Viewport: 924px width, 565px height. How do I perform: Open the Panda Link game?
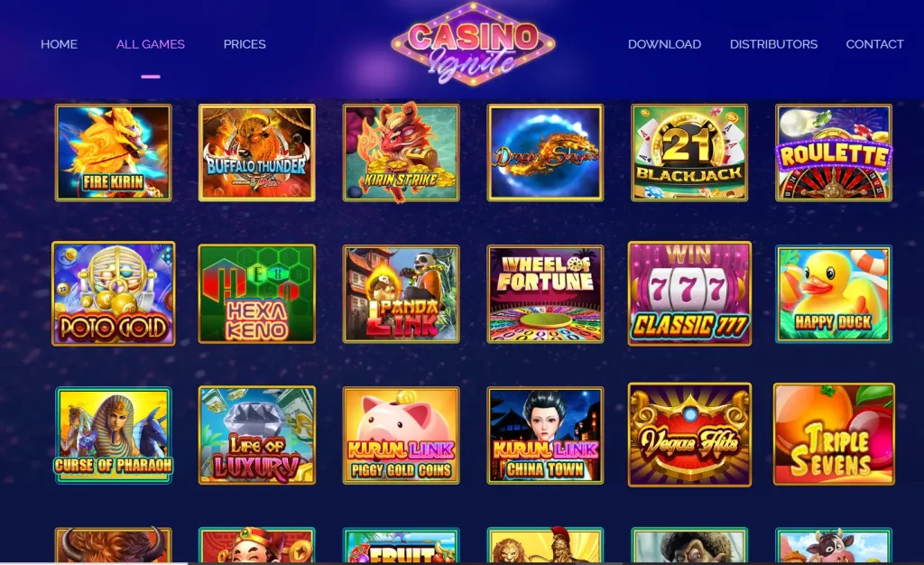402,294
